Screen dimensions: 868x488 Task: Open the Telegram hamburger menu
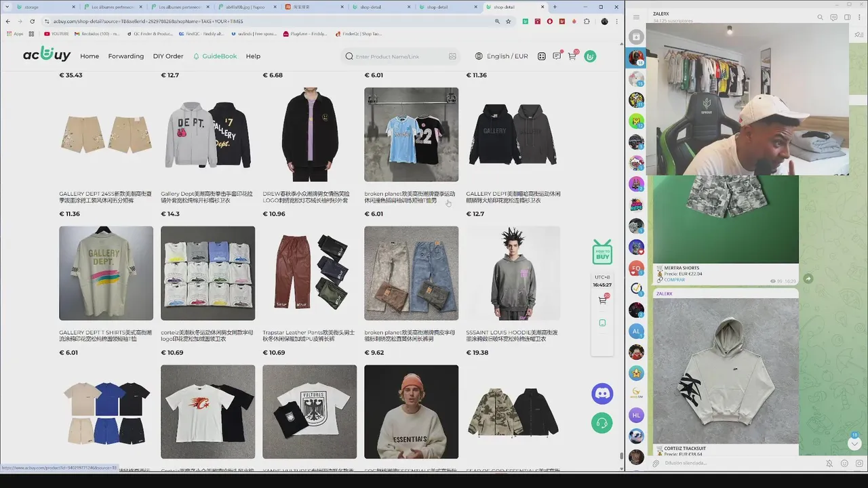pos(636,17)
